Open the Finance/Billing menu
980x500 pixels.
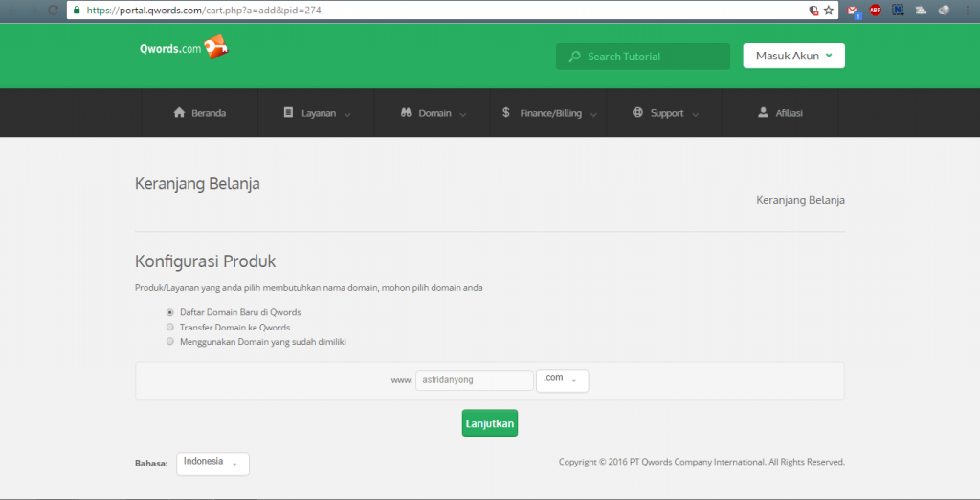[x=548, y=113]
